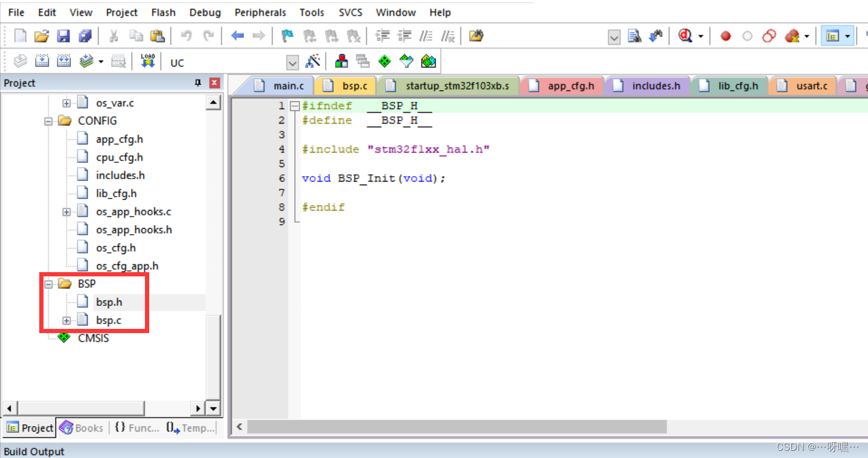Select Software Packs icon
The image size is (868, 458).
pos(407,61)
